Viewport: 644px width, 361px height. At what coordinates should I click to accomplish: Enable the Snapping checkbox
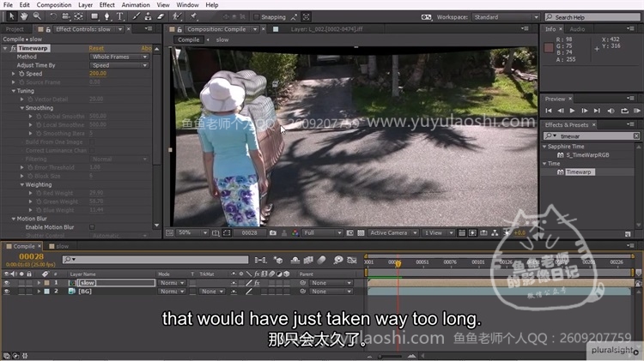[x=256, y=17]
